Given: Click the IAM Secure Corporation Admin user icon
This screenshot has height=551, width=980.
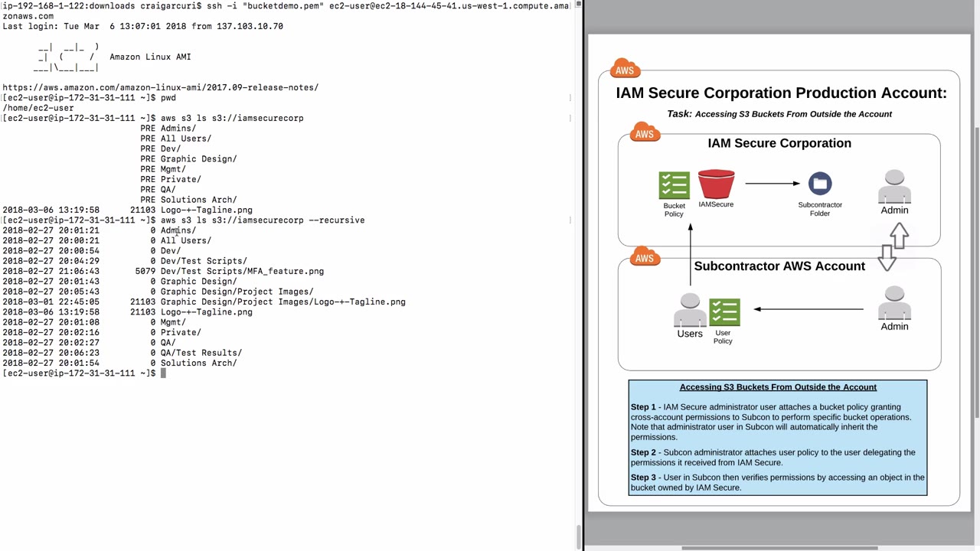Looking at the screenshot, I should click(894, 187).
